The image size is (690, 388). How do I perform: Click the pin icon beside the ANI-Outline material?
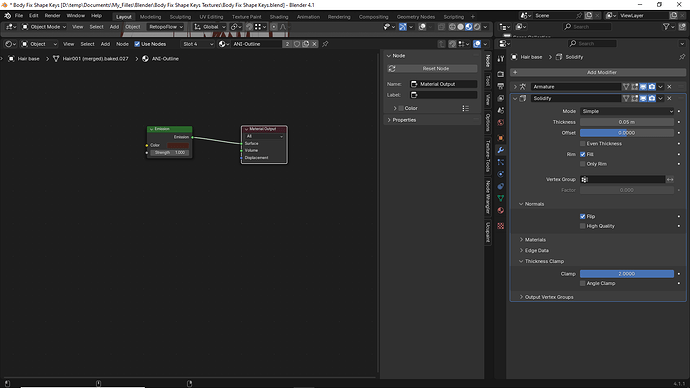tap(325, 44)
